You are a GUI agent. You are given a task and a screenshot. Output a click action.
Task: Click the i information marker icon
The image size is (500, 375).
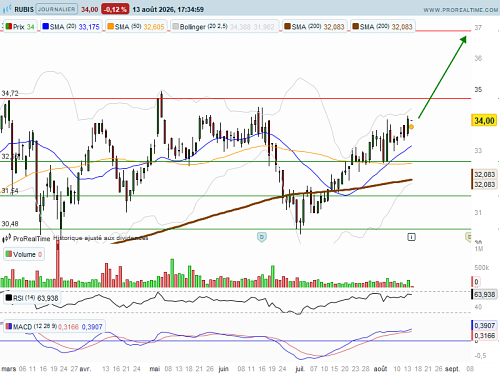pyautogui.click(x=412, y=237)
